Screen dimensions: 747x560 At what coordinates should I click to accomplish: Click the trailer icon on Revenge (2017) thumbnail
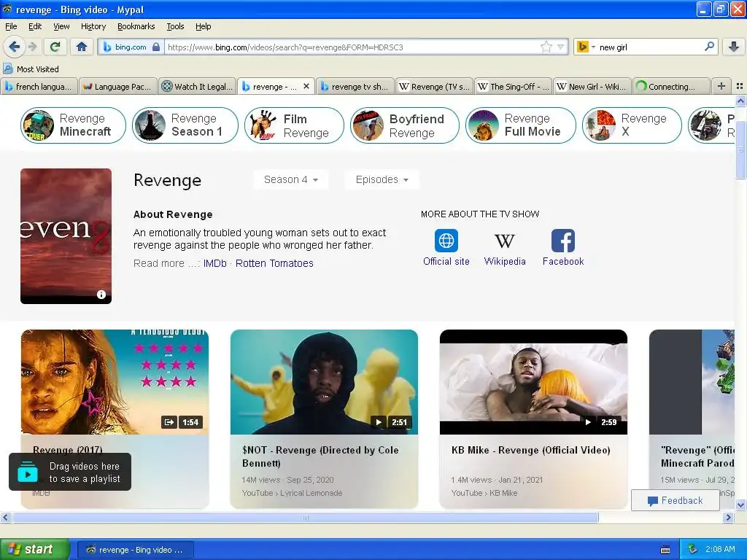click(169, 422)
